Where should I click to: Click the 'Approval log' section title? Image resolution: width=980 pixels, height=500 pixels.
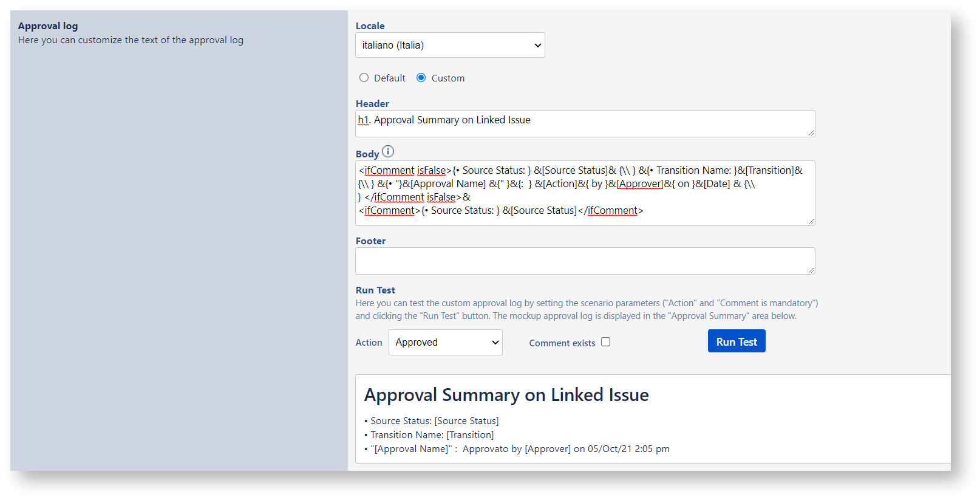(48, 26)
